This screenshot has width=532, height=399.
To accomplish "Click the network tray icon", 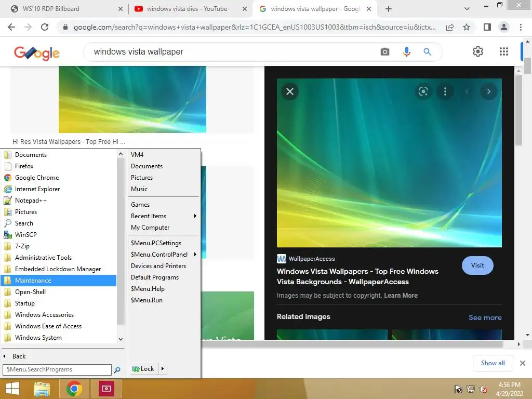I will (471, 389).
